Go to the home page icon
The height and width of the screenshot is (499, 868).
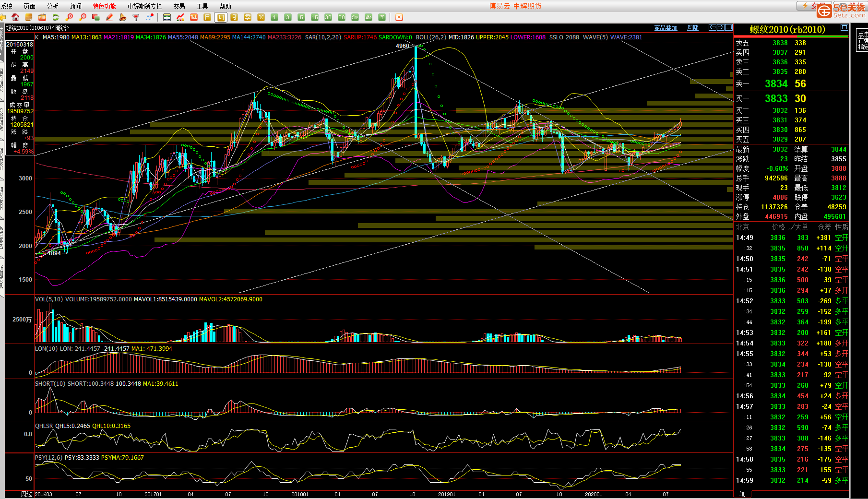click(x=15, y=17)
